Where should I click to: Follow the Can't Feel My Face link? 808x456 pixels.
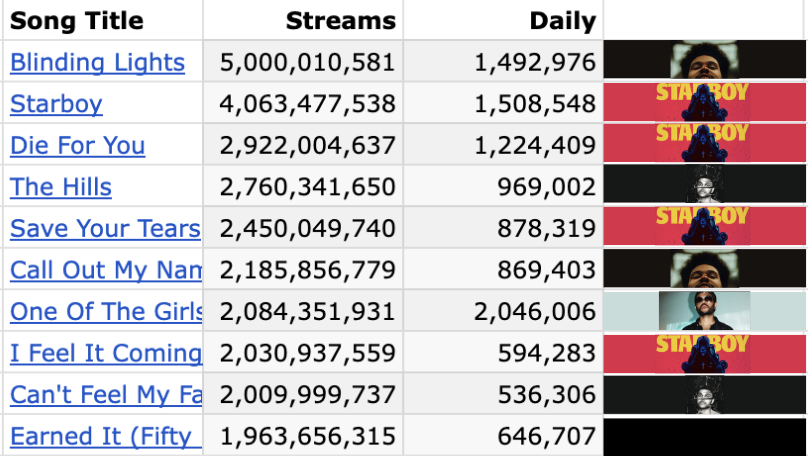point(105,395)
